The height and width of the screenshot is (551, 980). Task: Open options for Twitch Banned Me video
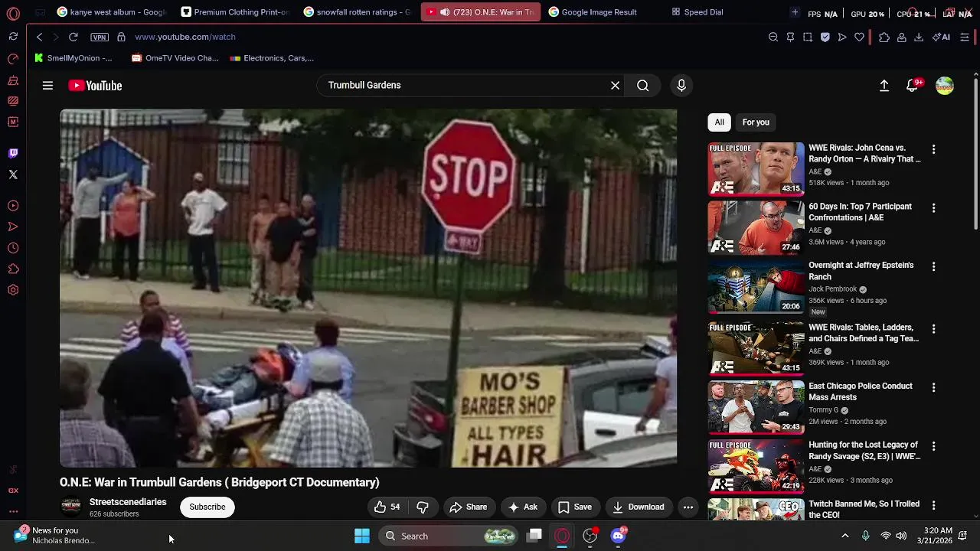pos(933,506)
